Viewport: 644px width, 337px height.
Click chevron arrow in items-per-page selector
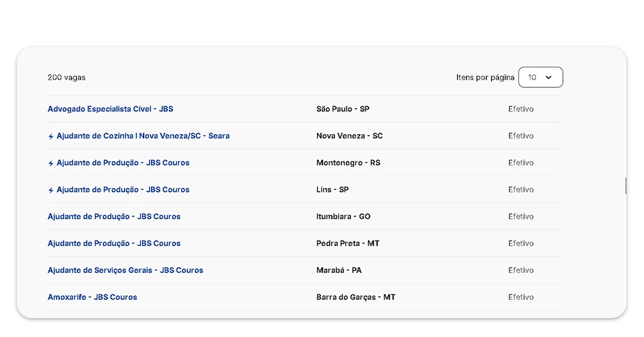coord(548,77)
